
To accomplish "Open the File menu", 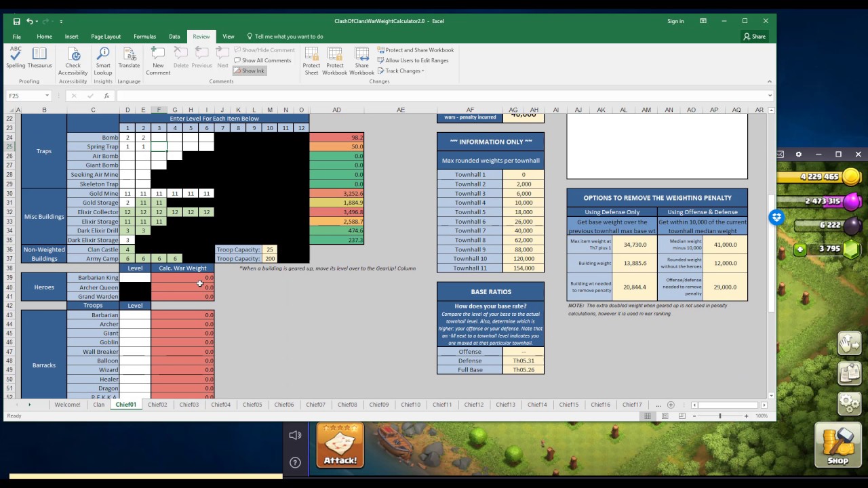I will point(16,37).
